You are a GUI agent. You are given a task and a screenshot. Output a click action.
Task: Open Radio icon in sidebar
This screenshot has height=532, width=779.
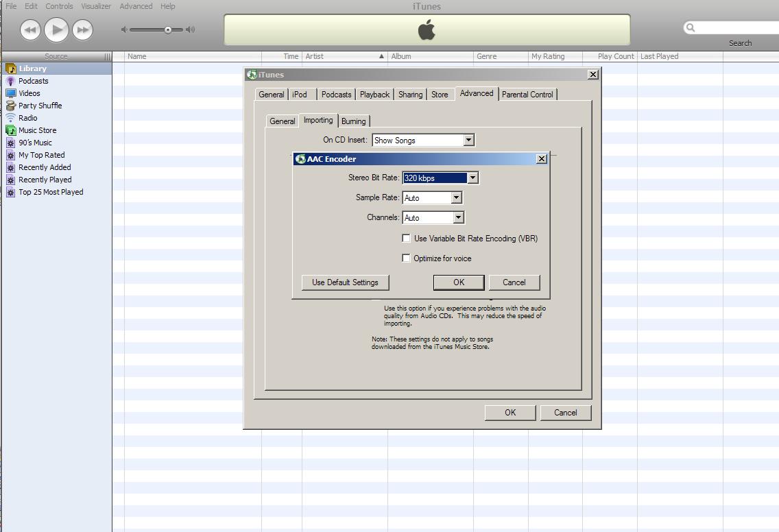[x=11, y=118]
